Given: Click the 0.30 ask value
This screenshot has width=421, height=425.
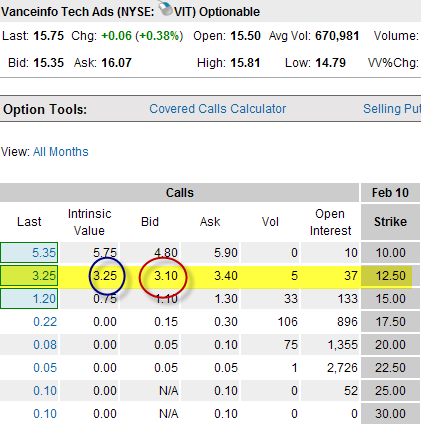Looking at the screenshot, I should click(226, 322).
